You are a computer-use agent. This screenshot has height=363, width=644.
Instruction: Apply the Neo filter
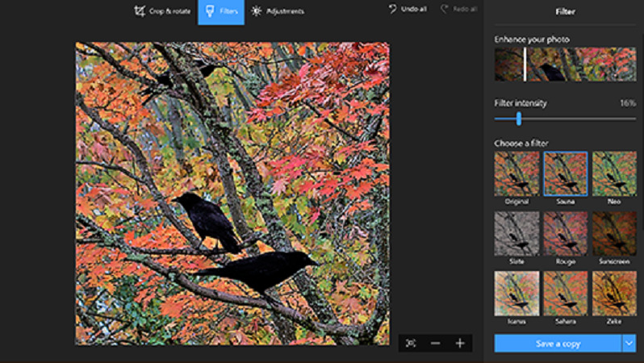(614, 173)
